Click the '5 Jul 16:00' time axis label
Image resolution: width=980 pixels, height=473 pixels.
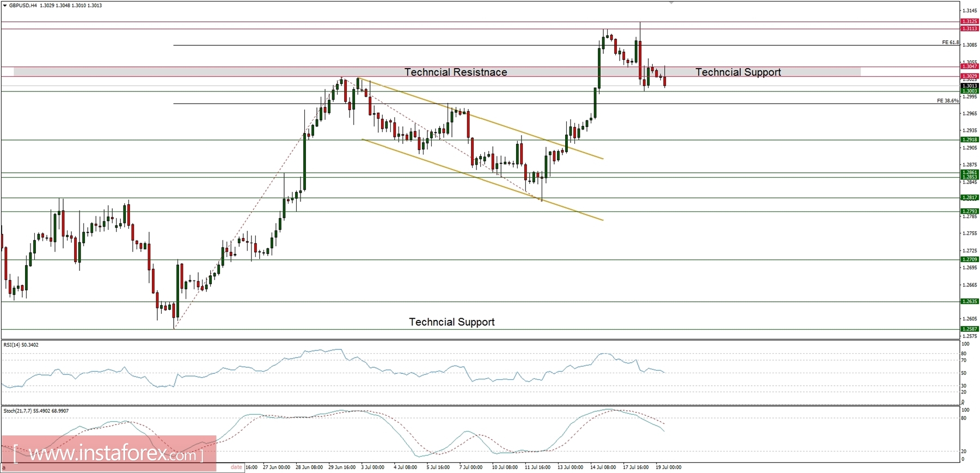pyautogui.click(x=438, y=467)
